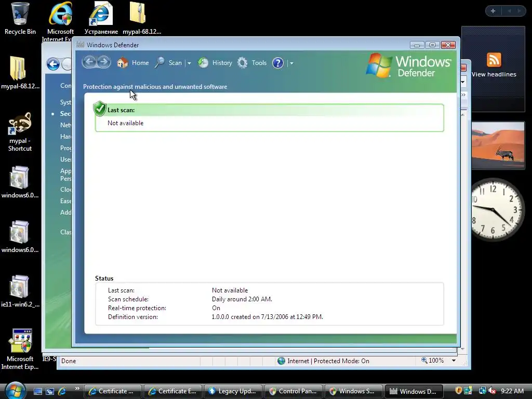Select the Устранение shortcut icon
Viewport: 532px width, 399px height.
(x=101, y=18)
